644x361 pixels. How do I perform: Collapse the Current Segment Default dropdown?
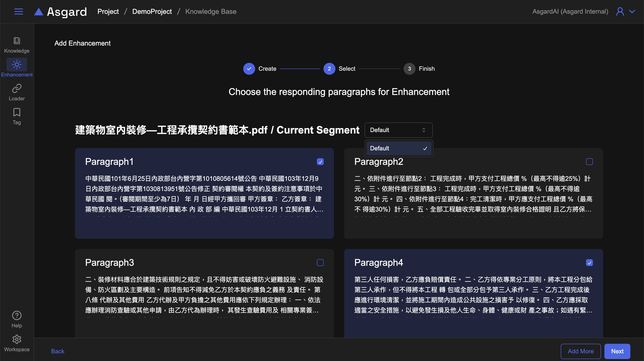[398, 130]
